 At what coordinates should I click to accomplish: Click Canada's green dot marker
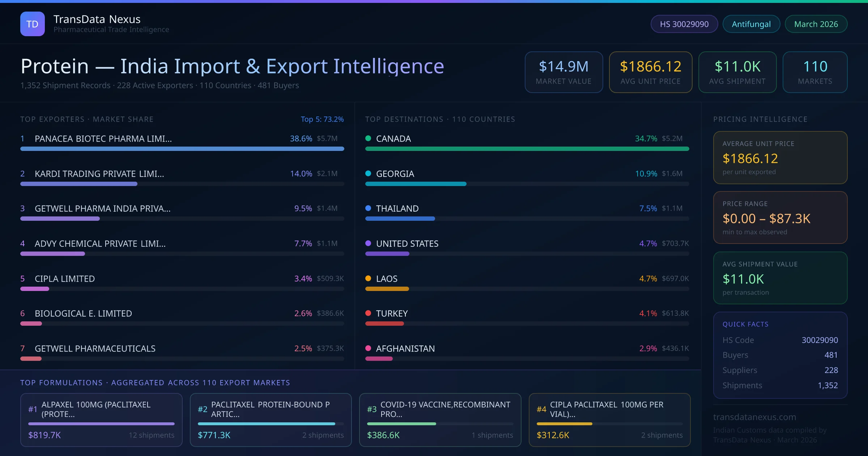pyautogui.click(x=368, y=138)
